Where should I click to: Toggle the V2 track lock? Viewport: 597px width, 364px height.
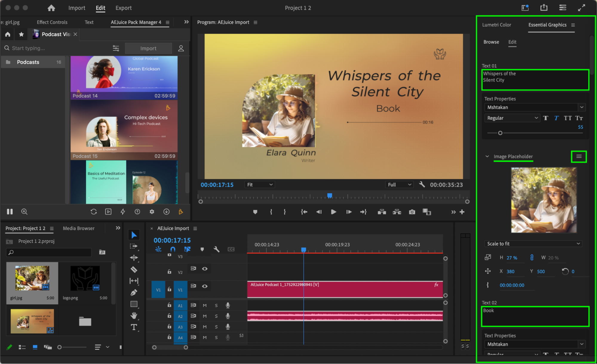(169, 272)
